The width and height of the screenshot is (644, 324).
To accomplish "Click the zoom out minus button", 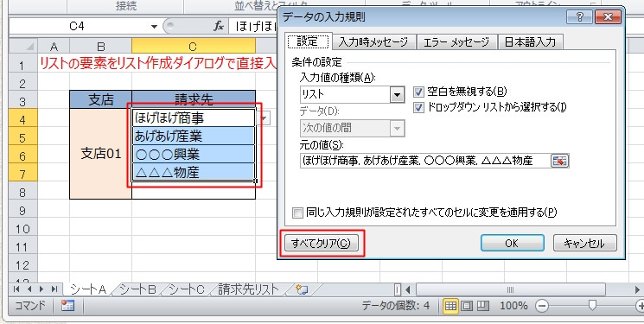I will [542, 306].
